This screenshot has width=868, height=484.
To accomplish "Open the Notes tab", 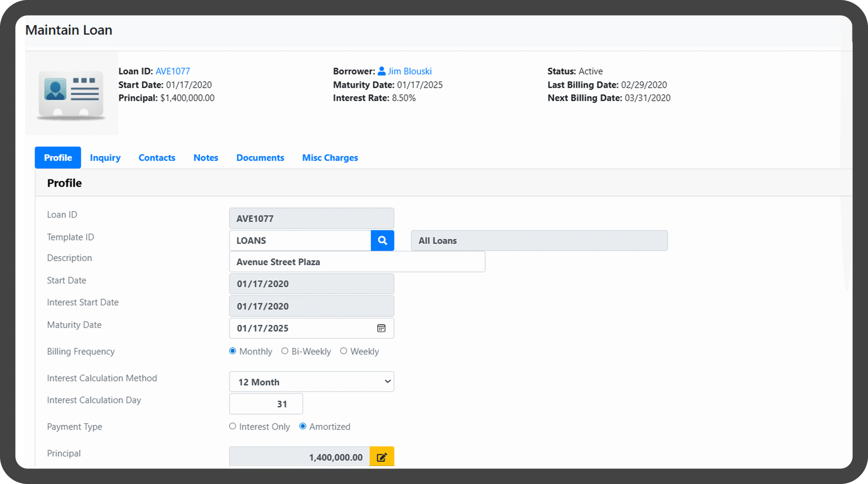I will [x=205, y=158].
